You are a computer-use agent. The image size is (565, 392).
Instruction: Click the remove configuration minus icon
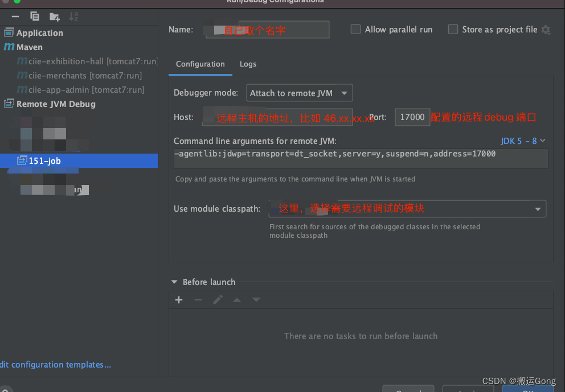(15, 16)
